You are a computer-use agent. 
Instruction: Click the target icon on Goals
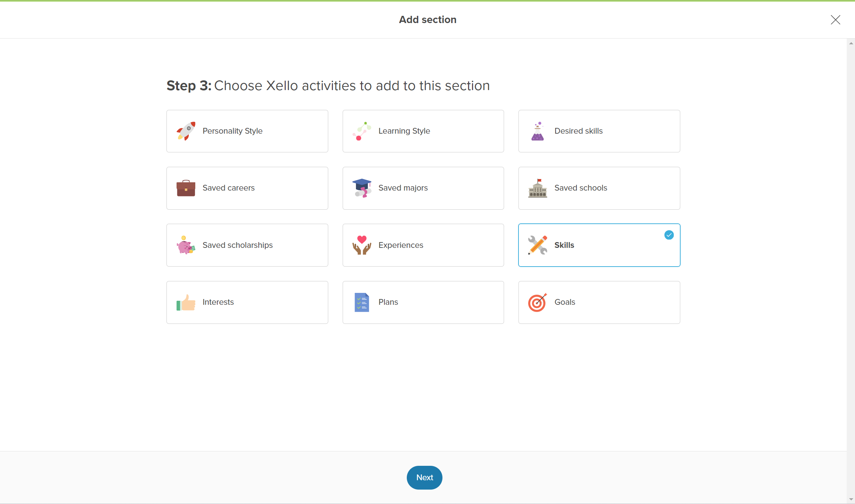tap(537, 302)
